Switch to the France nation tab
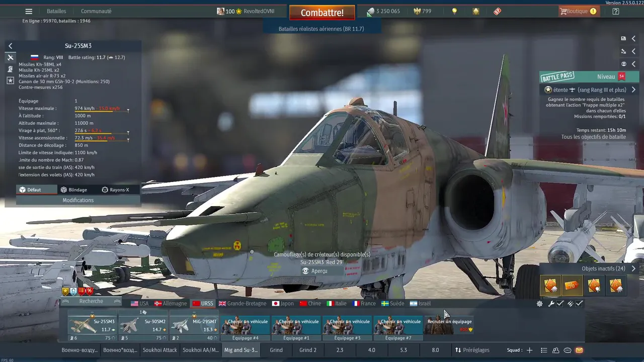The width and height of the screenshot is (644, 362). [364, 304]
